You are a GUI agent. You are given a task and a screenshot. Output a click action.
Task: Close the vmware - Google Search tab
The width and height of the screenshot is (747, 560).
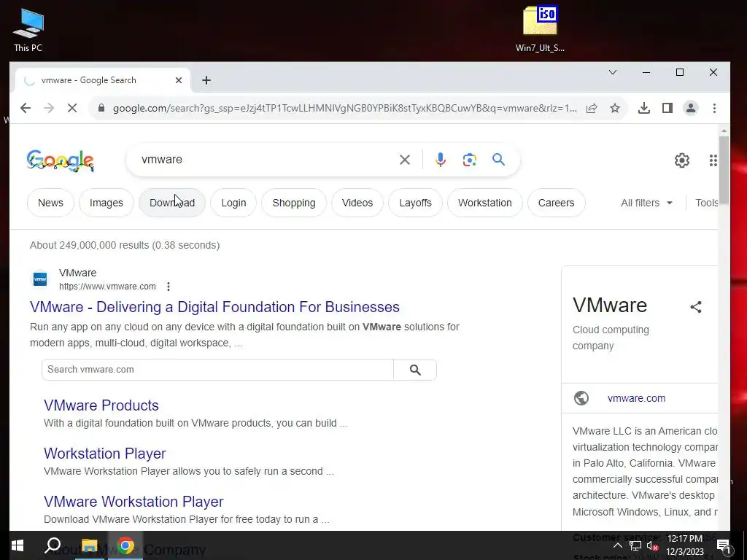point(179,80)
